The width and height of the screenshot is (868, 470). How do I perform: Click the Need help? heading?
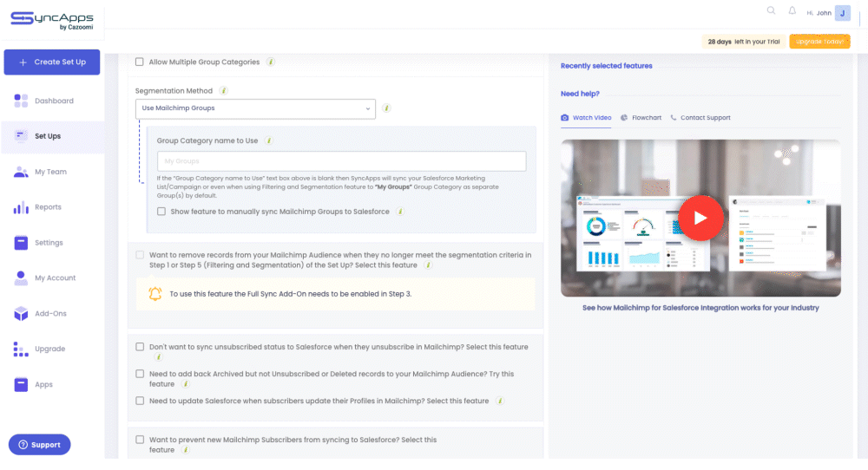coord(580,94)
